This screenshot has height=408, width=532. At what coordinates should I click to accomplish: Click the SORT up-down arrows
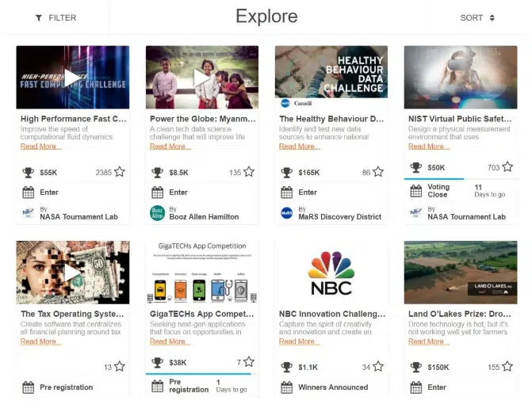click(492, 18)
